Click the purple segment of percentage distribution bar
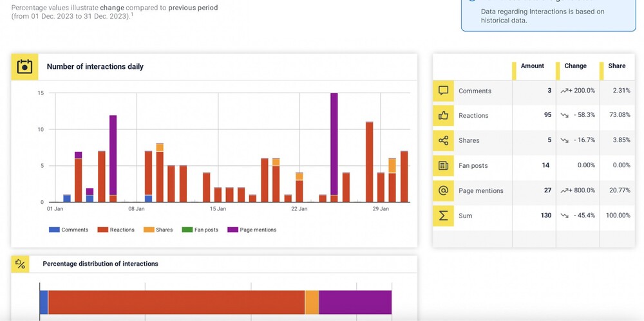The height and width of the screenshot is (321, 644). coord(355,302)
